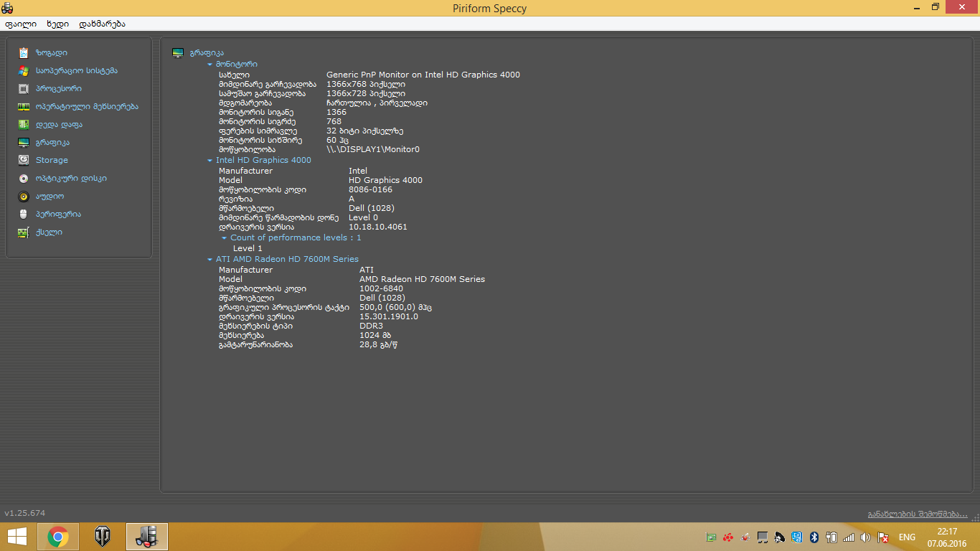Viewport: 980px width, 551px height.
Task: Open the ფაილი (File) menu
Action: click(x=21, y=24)
